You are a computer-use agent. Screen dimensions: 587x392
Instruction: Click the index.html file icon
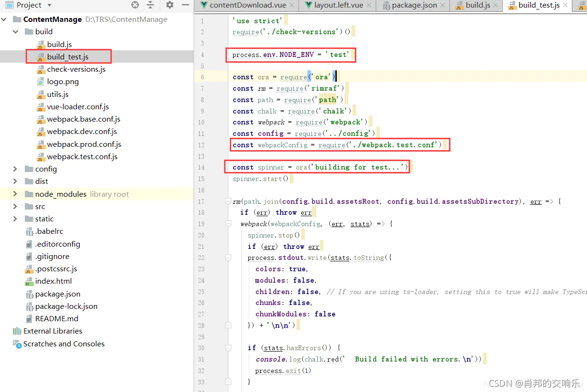click(29, 281)
